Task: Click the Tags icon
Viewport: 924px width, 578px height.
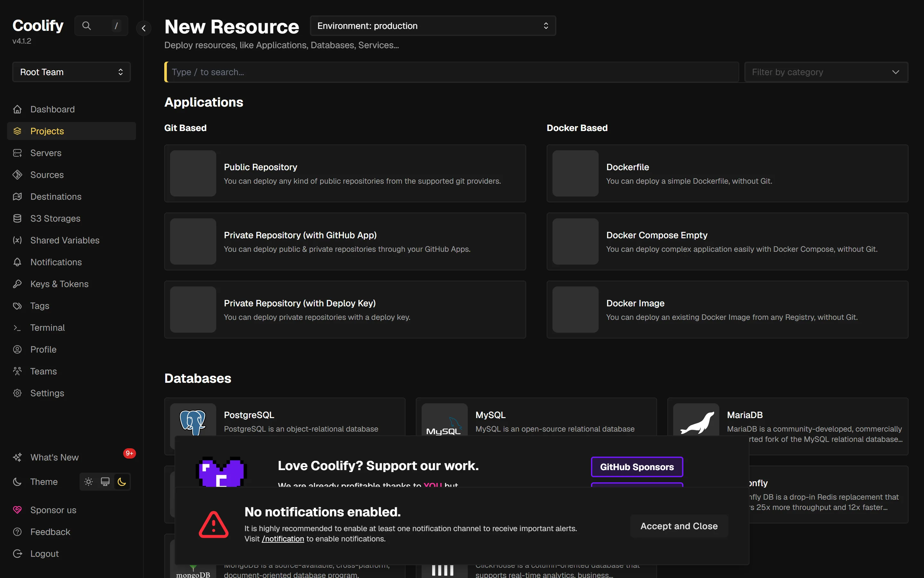Action: pyautogui.click(x=17, y=306)
